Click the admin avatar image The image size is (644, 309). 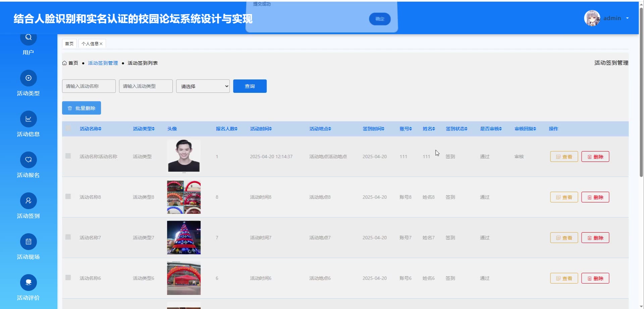click(x=592, y=18)
